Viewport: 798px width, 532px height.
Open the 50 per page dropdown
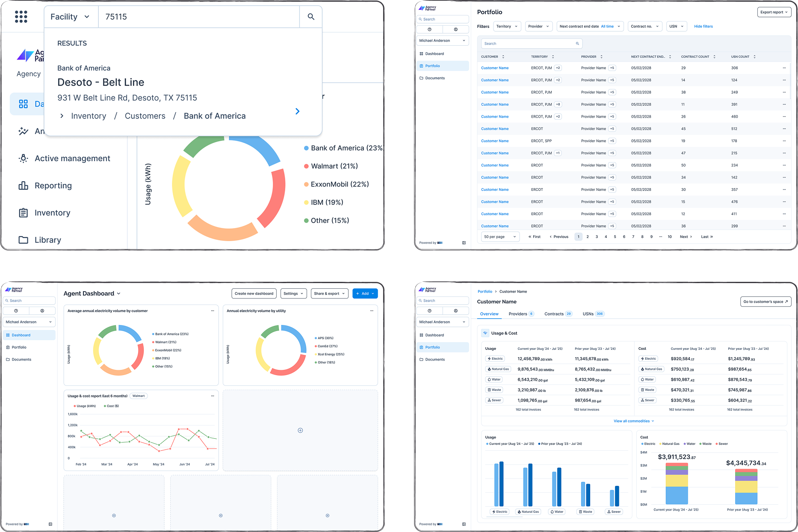[x=500, y=236]
